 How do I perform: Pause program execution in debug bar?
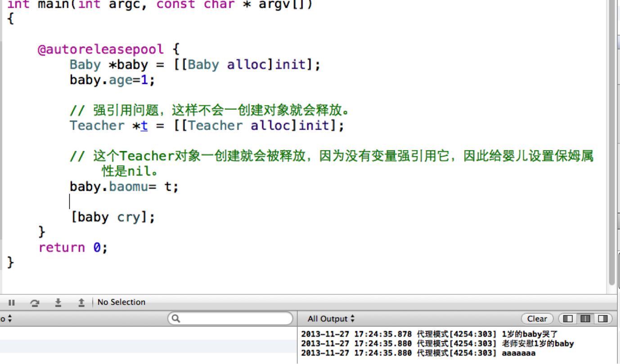(12, 302)
